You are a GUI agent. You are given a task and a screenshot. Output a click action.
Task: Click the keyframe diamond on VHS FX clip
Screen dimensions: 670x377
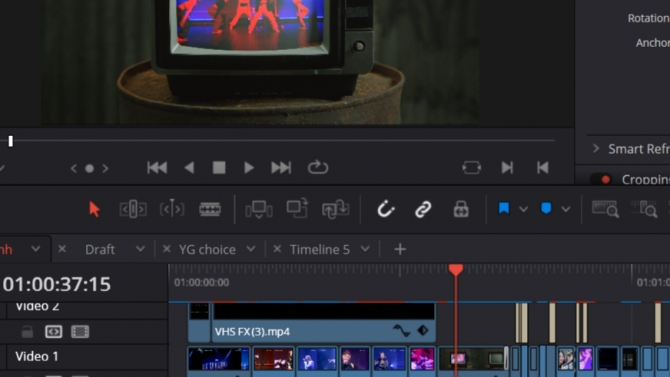(423, 330)
